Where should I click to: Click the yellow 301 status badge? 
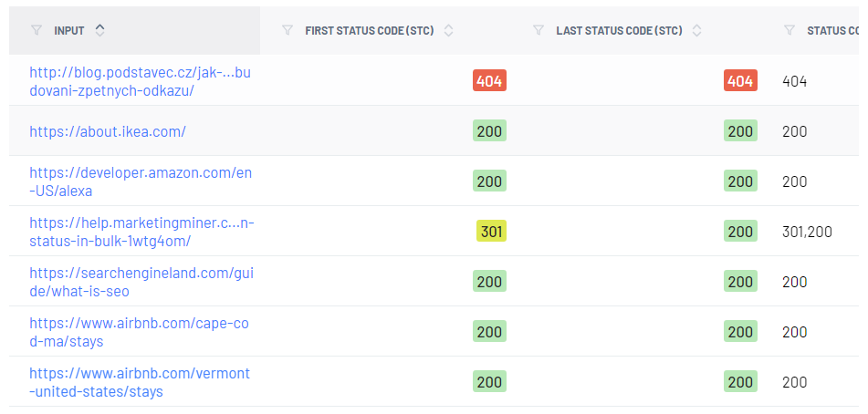point(491,232)
